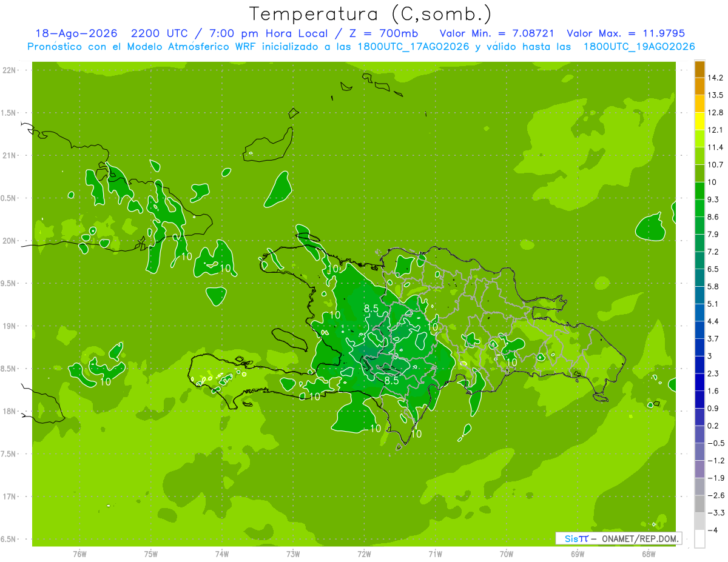Pick the blue swatch between 3.7 and 3

pyautogui.click(x=699, y=347)
